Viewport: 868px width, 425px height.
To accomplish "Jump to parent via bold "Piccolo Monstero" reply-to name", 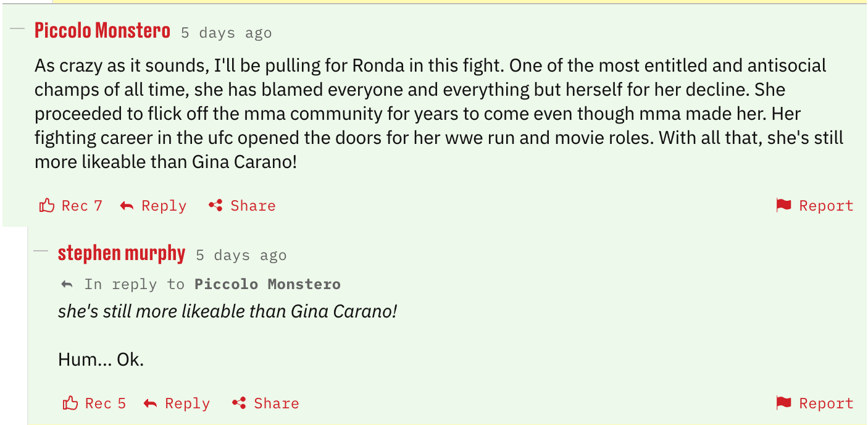I will click(x=267, y=284).
